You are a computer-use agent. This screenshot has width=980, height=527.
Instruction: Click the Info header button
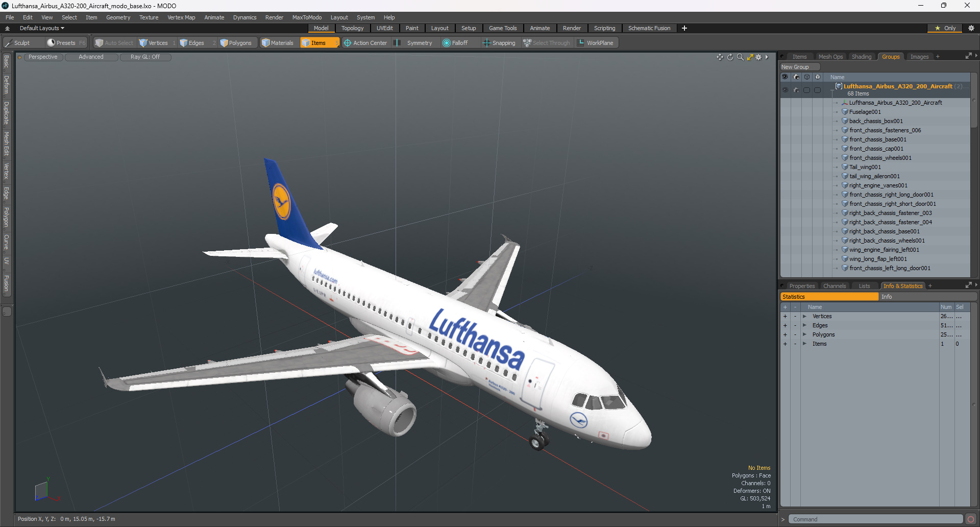[x=928, y=297]
